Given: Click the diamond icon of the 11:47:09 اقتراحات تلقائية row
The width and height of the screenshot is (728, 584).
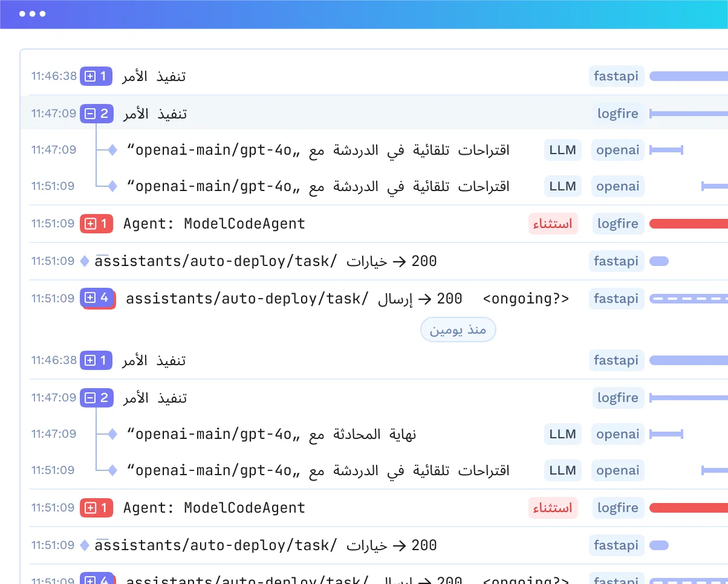Looking at the screenshot, I should coord(112,150).
